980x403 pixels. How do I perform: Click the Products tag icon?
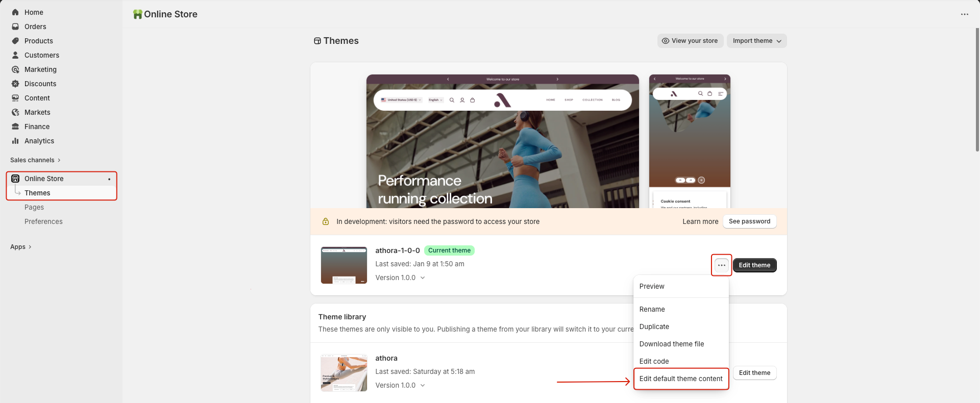click(x=15, y=41)
